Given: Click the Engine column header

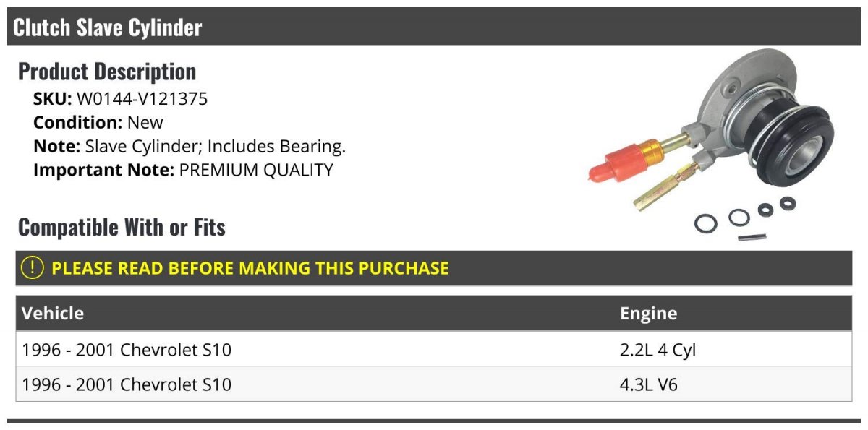Looking at the screenshot, I should (x=649, y=313).
